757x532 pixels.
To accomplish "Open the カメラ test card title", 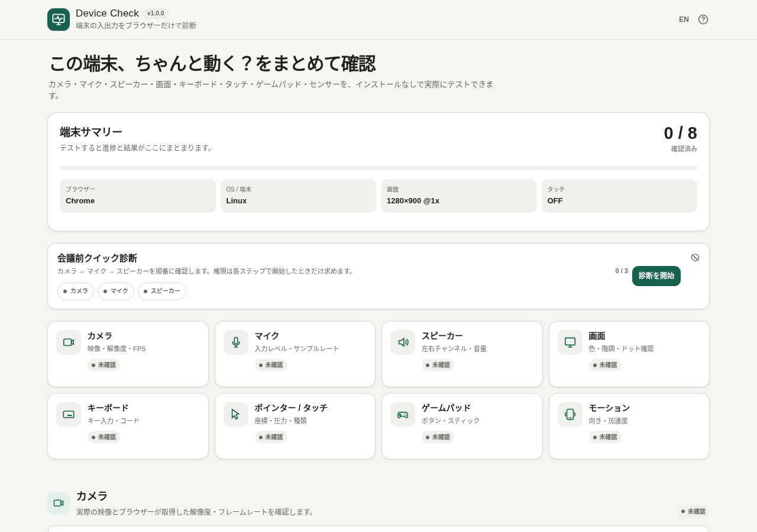I will coord(100,336).
